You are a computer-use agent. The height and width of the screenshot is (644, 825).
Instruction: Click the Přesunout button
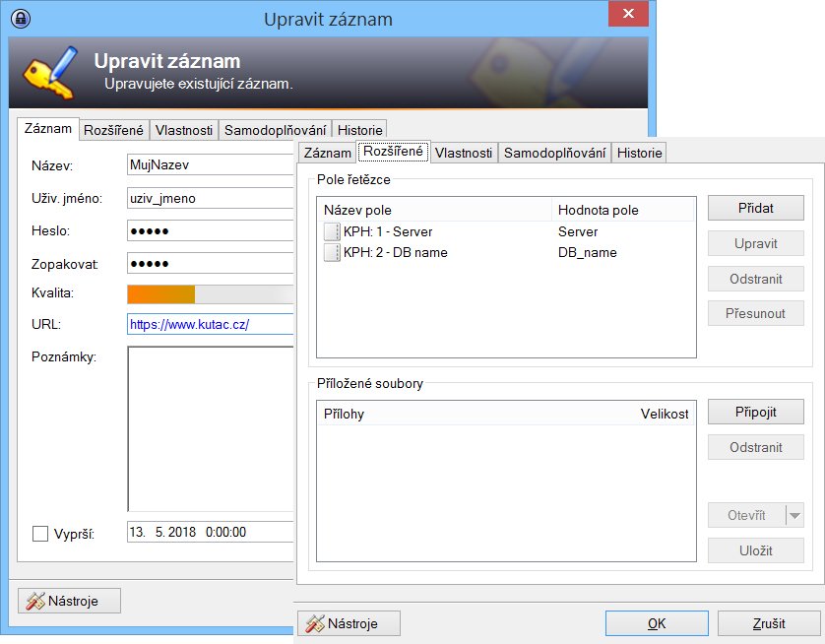tap(755, 313)
